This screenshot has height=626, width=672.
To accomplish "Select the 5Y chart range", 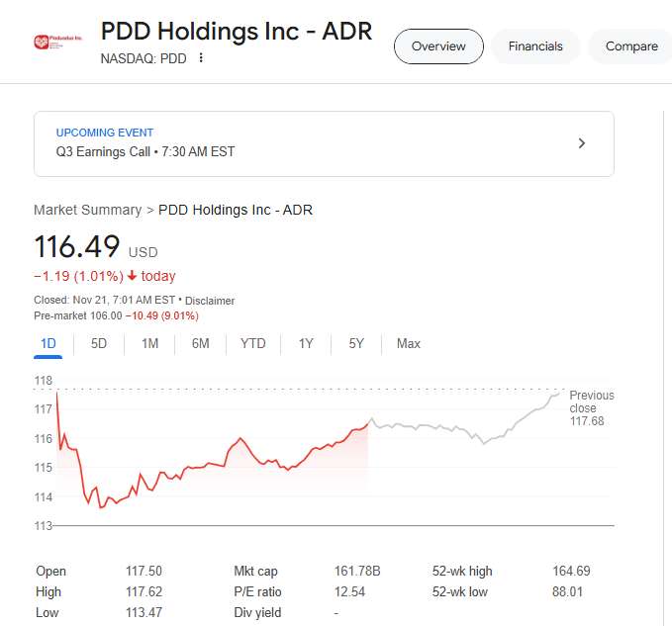I will click(x=356, y=343).
